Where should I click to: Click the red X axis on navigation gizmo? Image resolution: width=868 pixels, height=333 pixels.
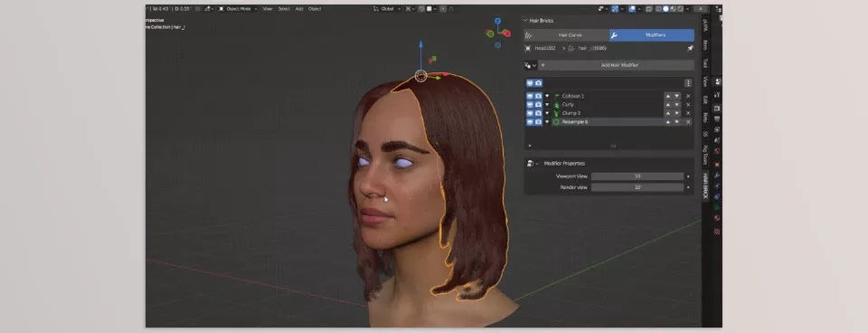click(x=507, y=33)
